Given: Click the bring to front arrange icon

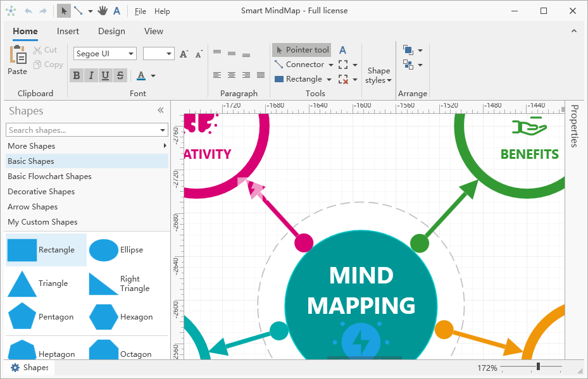Looking at the screenshot, I should (x=408, y=50).
